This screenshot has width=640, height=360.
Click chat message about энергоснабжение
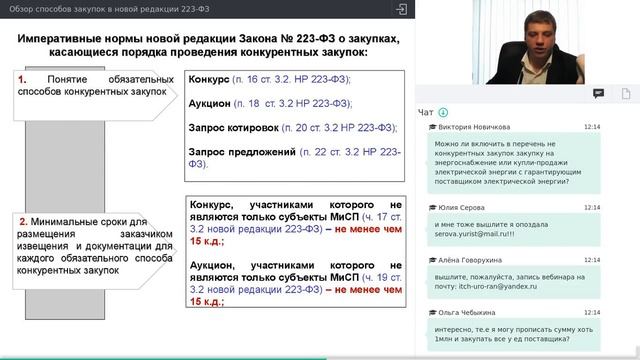(514, 162)
